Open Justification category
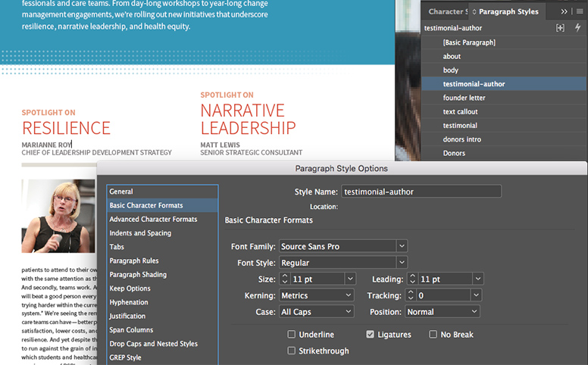 (x=162, y=317)
